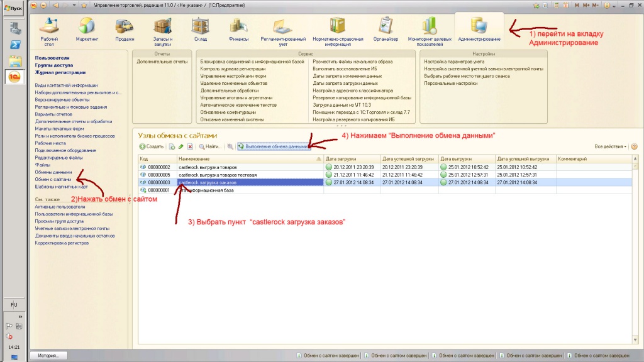Image resolution: width=644 pixels, height=362 pixels.
Task: Click the info icon in title bar
Action: [607, 5]
